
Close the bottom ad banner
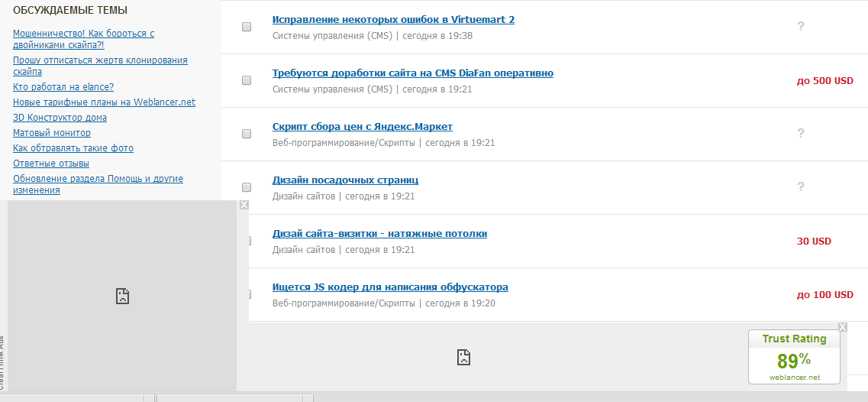(842, 327)
